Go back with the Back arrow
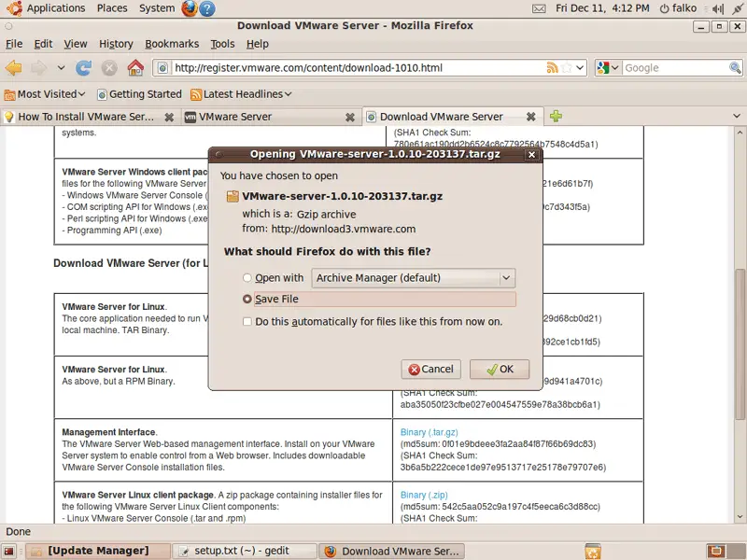This screenshot has width=747, height=560. [x=14, y=67]
